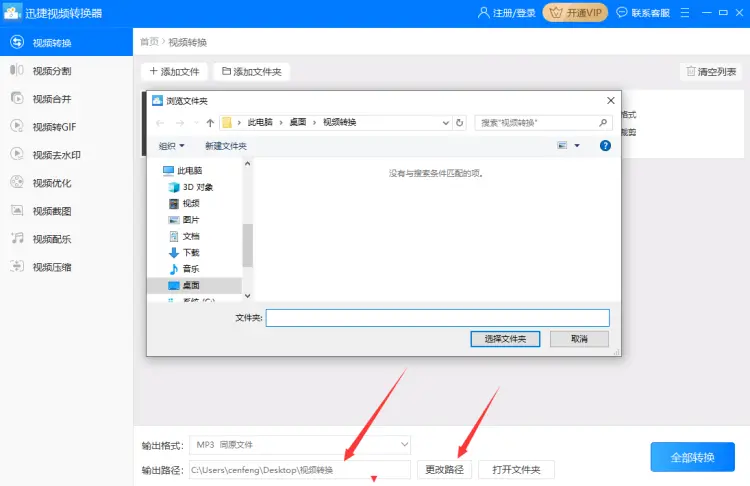Select 下载 folder in the tree
Image resolution: width=750 pixels, height=486 pixels.
click(191, 252)
